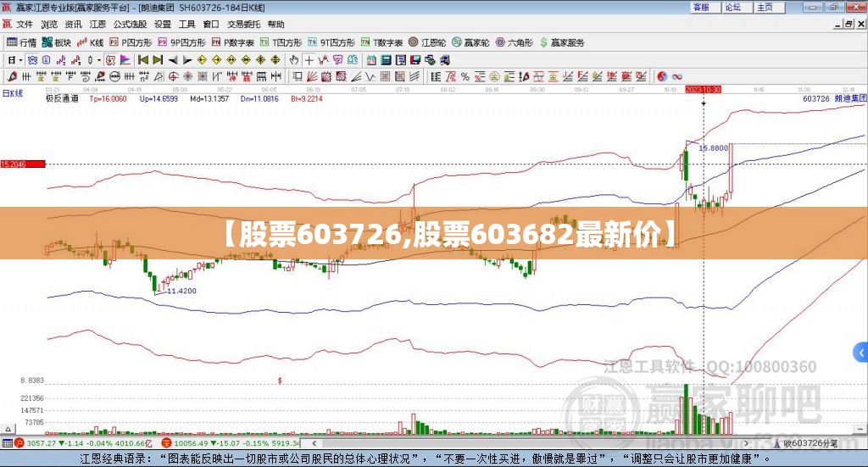Select the zigzag wave line tool

(370, 77)
